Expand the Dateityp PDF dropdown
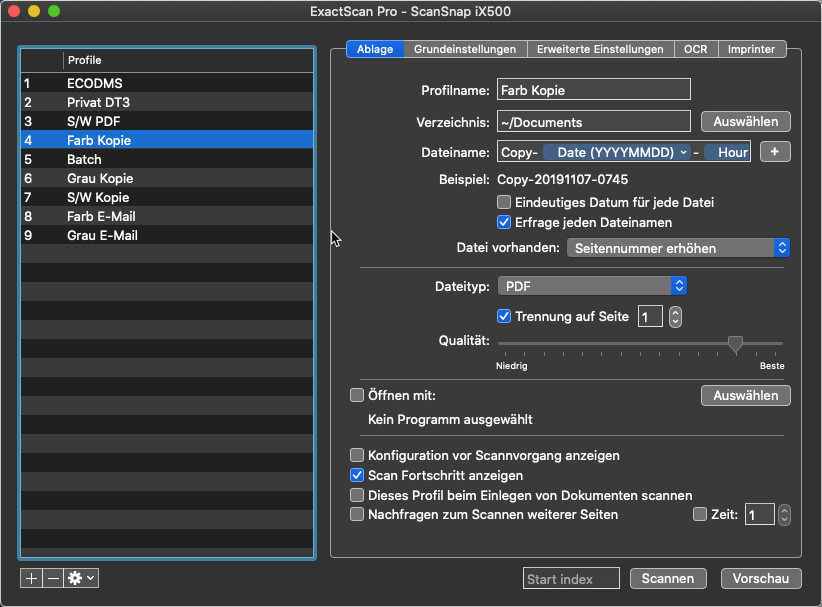Image resolution: width=822 pixels, height=607 pixels. [592, 286]
